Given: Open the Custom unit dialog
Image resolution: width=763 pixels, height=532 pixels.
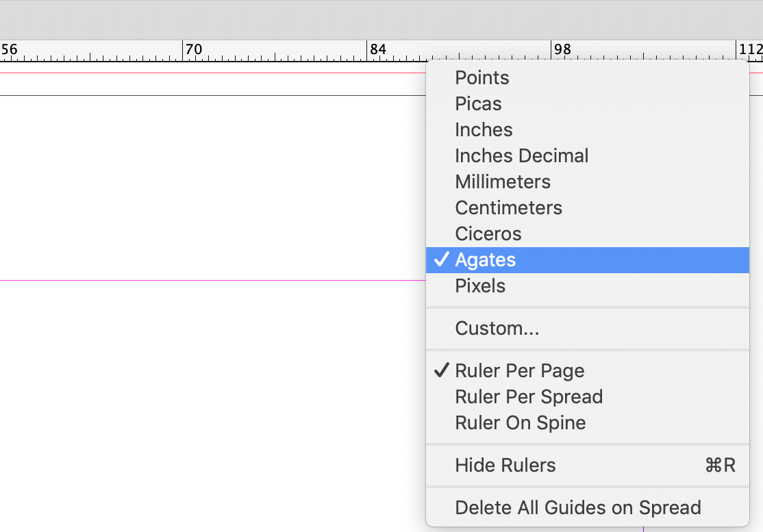Looking at the screenshot, I should [x=497, y=328].
